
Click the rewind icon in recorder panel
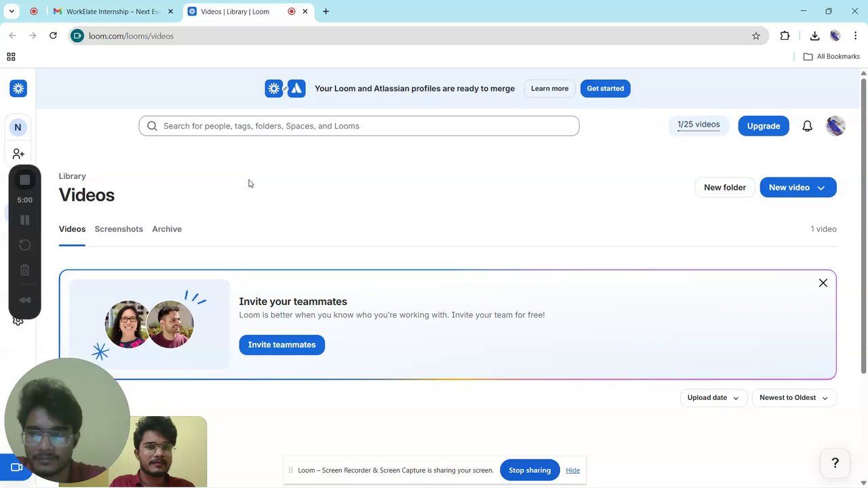[x=24, y=300]
